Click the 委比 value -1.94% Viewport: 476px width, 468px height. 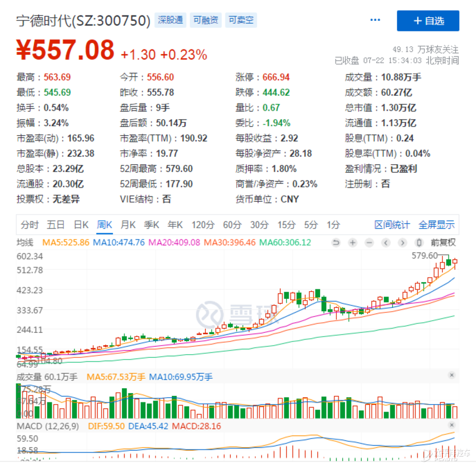coord(276,123)
